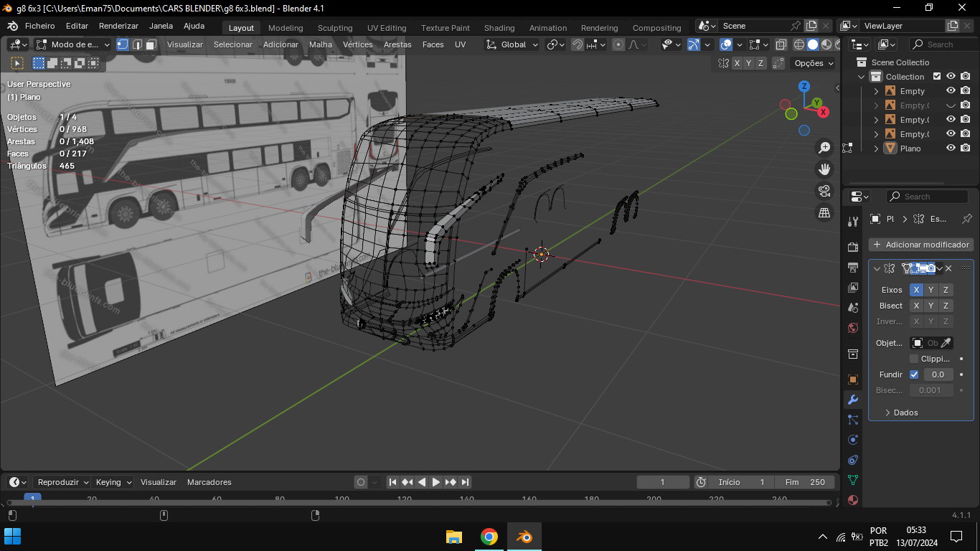Play the animation forward

[436, 482]
